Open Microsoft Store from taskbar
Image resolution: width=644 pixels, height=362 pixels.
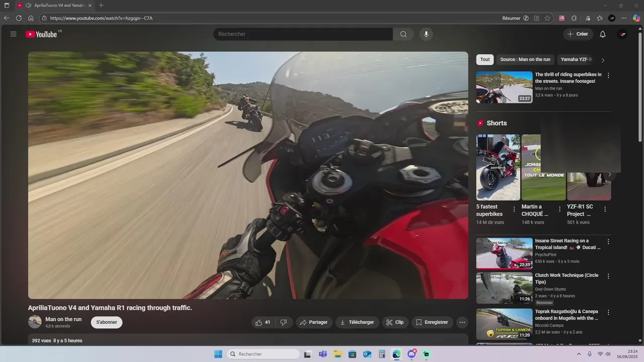point(352,354)
